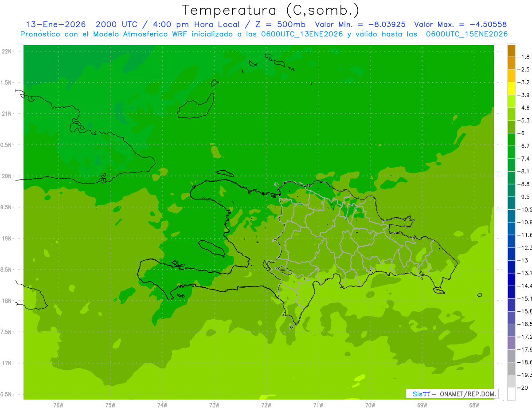Viewport: 532px width, 411px height.
Task: Click the '-3.9' color scale label
Action: click(x=524, y=95)
